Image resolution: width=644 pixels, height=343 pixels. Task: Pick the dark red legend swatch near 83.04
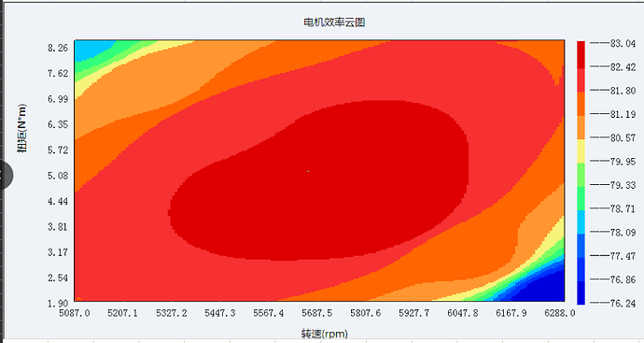[x=581, y=55]
